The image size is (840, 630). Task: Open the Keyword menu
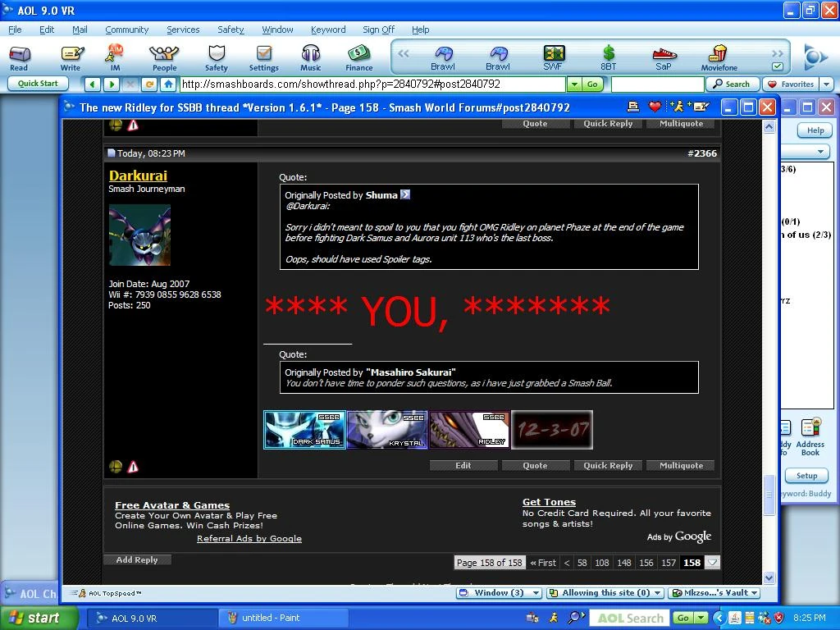point(328,30)
